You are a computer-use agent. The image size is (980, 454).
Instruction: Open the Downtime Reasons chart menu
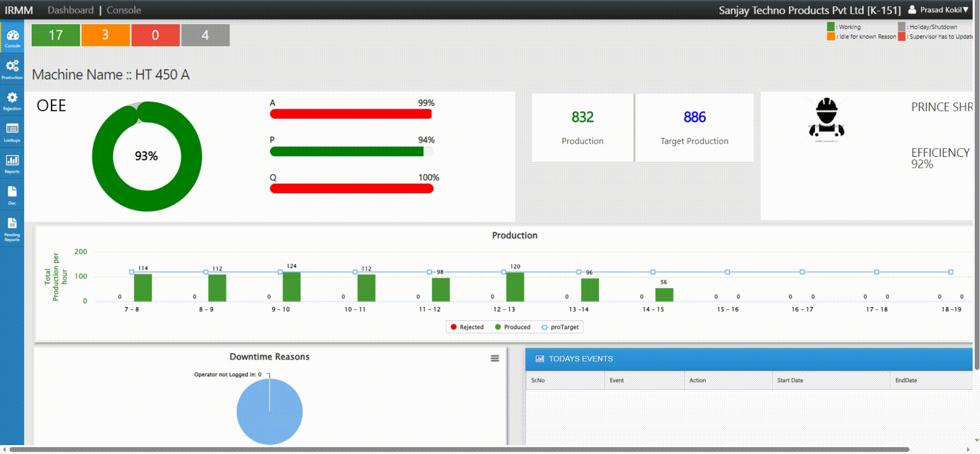(495, 358)
